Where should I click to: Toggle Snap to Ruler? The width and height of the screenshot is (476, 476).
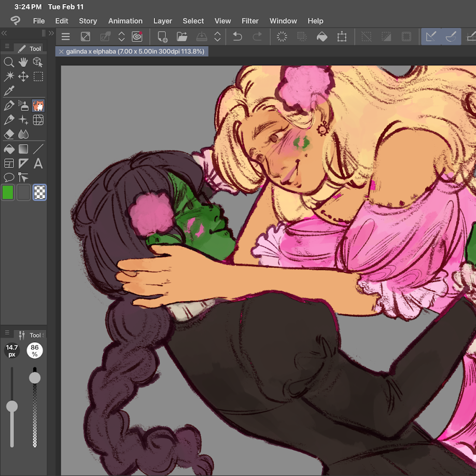(x=431, y=37)
